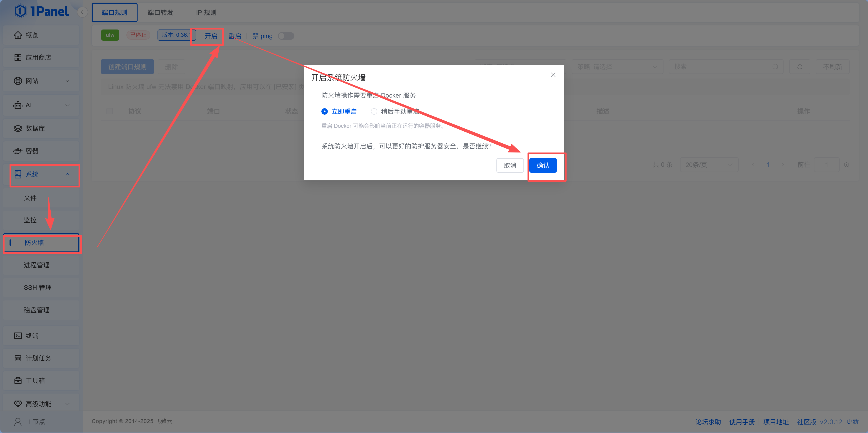Open the 计划任务 scheduled tasks page
The height and width of the screenshot is (433, 868).
point(37,358)
